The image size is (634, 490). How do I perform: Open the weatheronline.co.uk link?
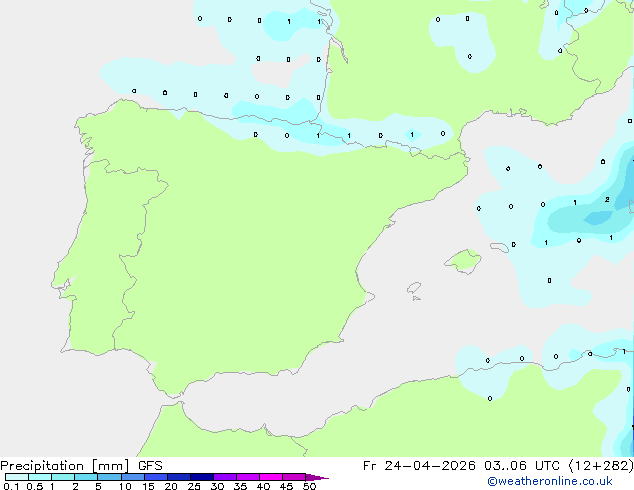click(550, 481)
